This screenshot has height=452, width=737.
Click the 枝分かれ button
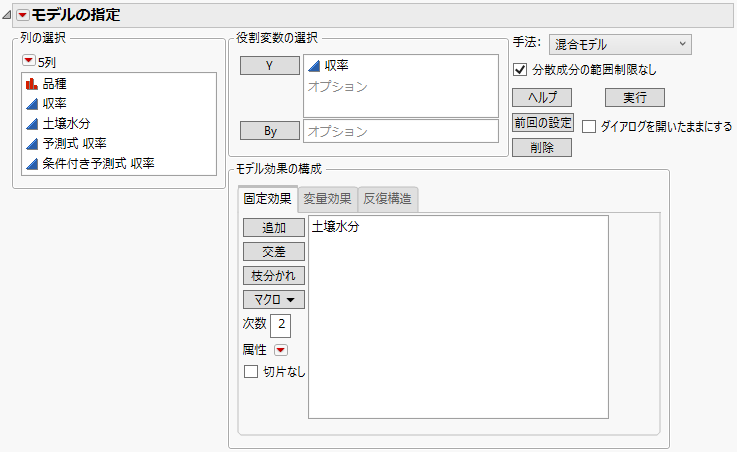274,275
